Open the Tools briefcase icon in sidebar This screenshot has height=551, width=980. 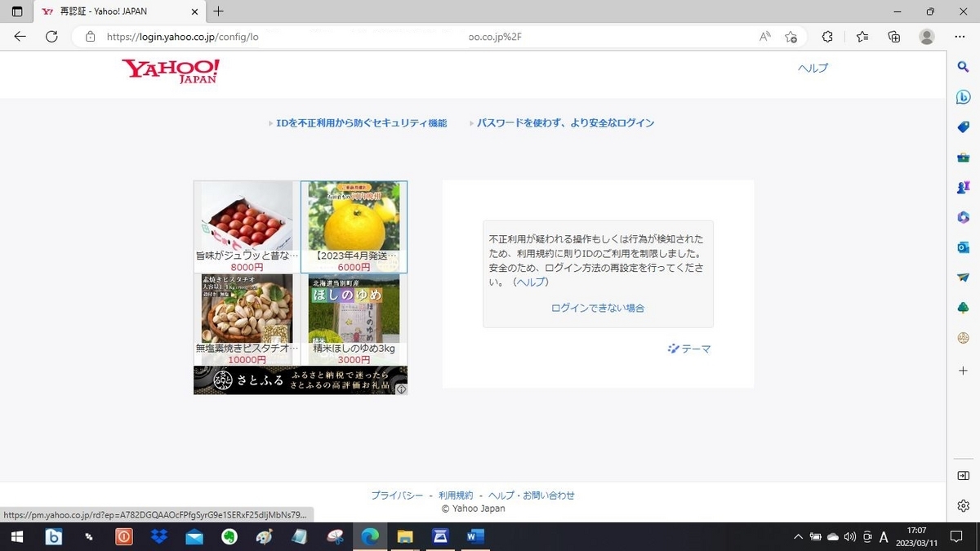coord(963,158)
